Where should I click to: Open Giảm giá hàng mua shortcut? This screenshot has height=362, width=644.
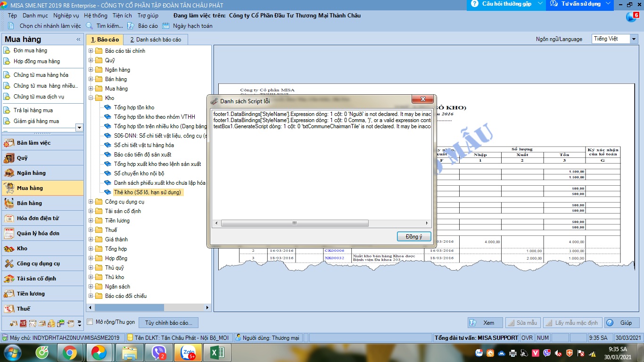point(36,121)
